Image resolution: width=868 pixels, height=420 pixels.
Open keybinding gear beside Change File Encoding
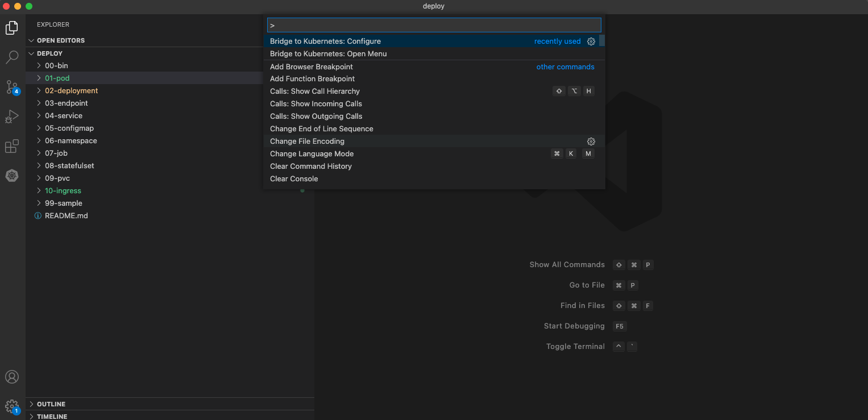click(x=591, y=141)
